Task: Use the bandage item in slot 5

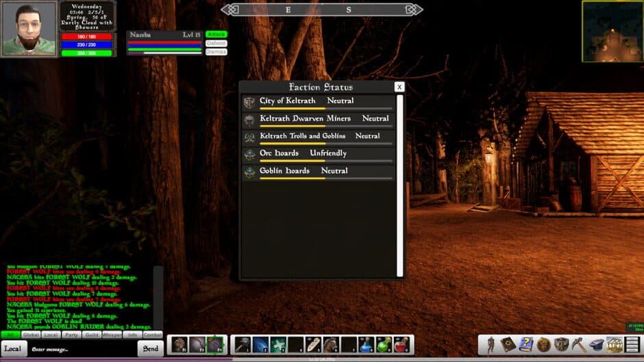Action: click(313, 345)
